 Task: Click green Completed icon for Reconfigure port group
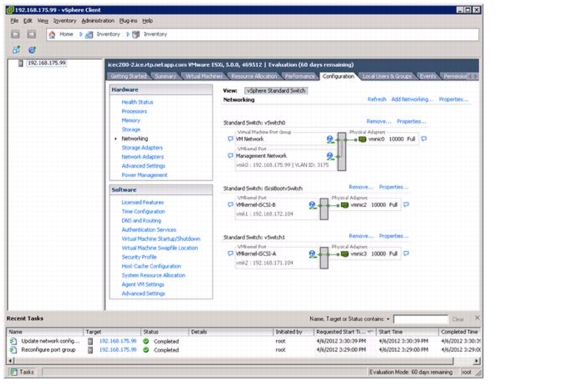click(146, 350)
